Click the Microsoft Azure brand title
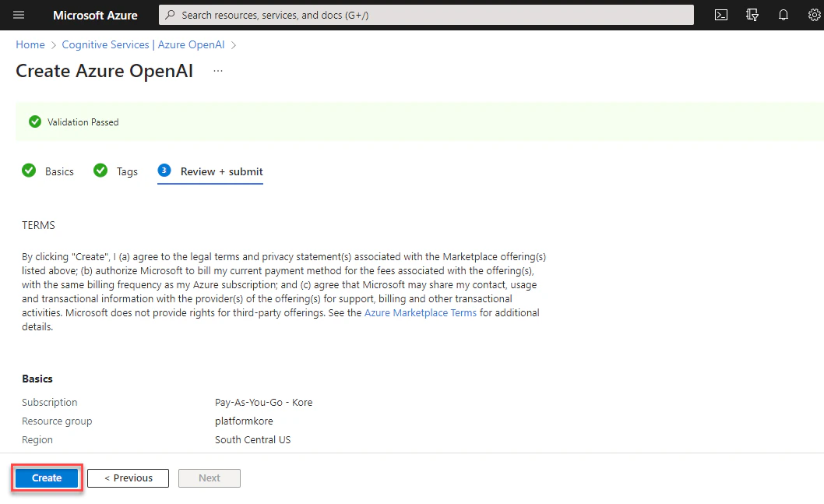Viewport: 824px width, 504px height. click(95, 16)
